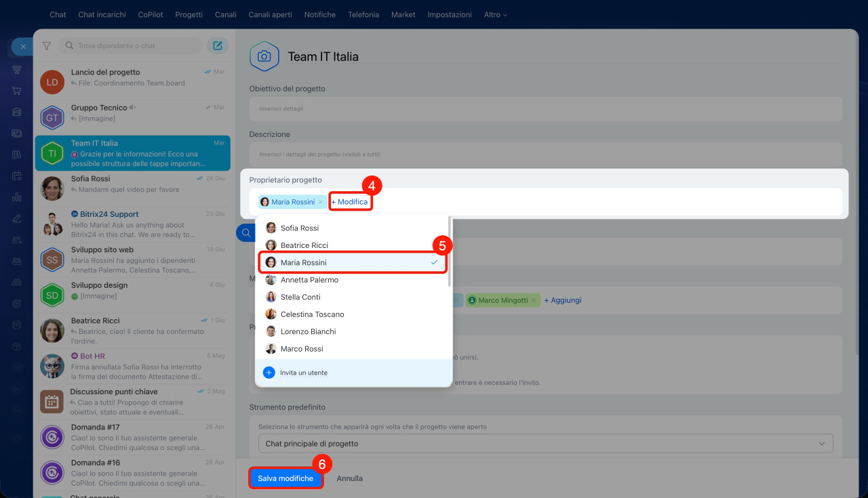Click the Obiettivo del progetto input field

pyautogui.click(x=546, y=108)
